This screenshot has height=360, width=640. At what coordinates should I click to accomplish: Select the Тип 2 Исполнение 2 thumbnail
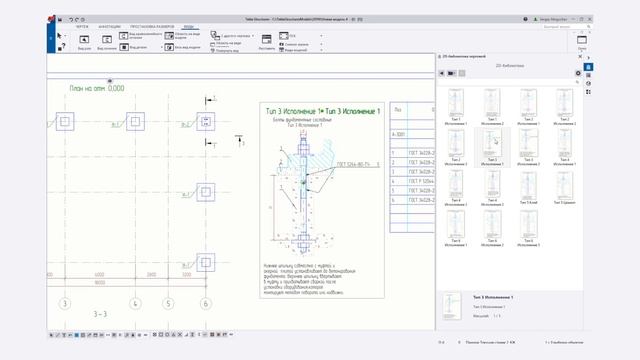coord(564,107)
